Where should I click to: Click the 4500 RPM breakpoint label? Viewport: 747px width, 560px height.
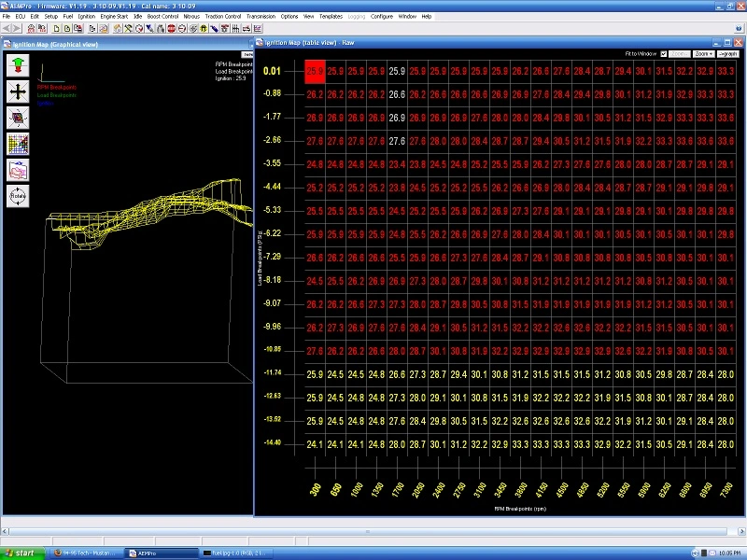[x=562, y=489]
